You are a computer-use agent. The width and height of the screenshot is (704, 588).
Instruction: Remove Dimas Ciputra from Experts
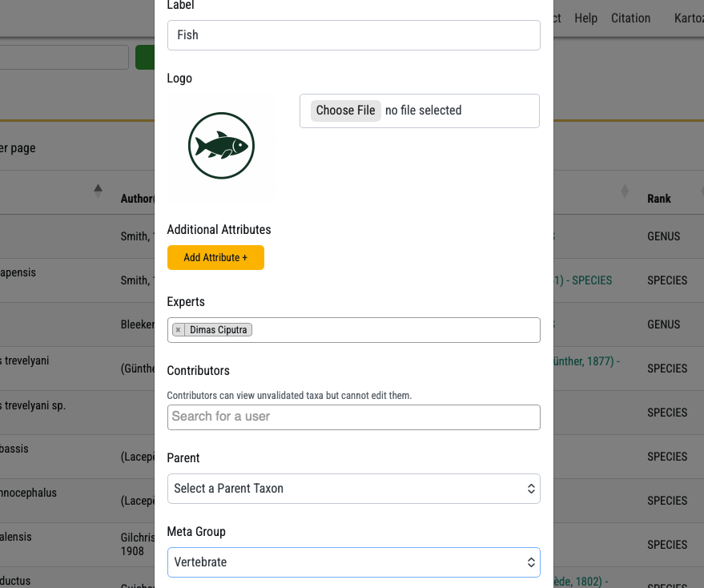pos(179,330)
